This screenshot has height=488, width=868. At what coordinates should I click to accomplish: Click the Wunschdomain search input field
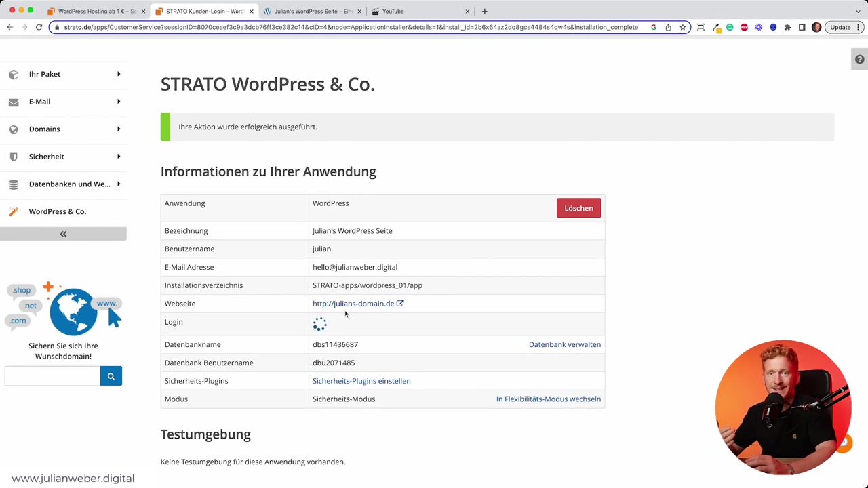(52, 376)
